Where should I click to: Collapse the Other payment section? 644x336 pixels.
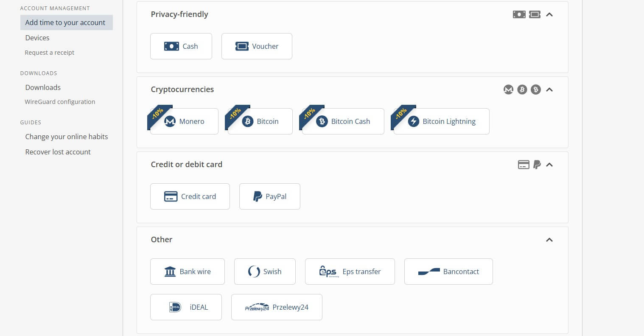549,240
